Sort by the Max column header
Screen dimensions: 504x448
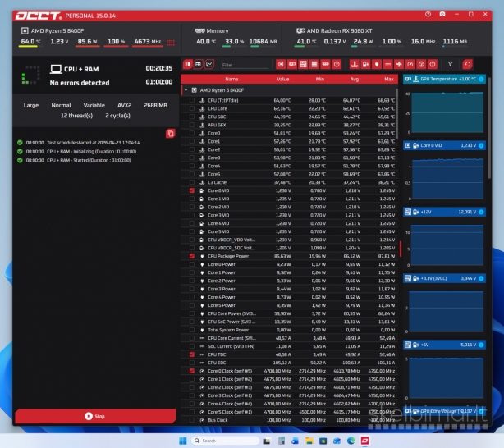pos(389,79)
